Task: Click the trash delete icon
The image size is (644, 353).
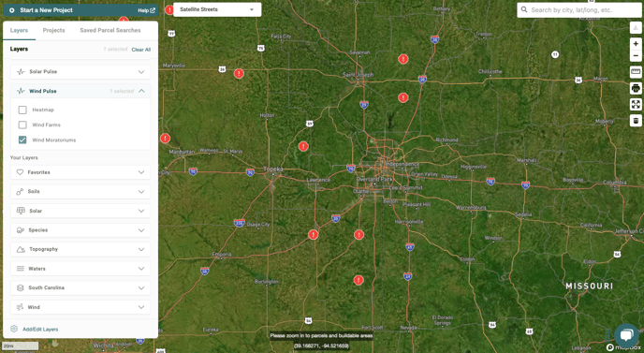Action: click(x=636, y=121)
